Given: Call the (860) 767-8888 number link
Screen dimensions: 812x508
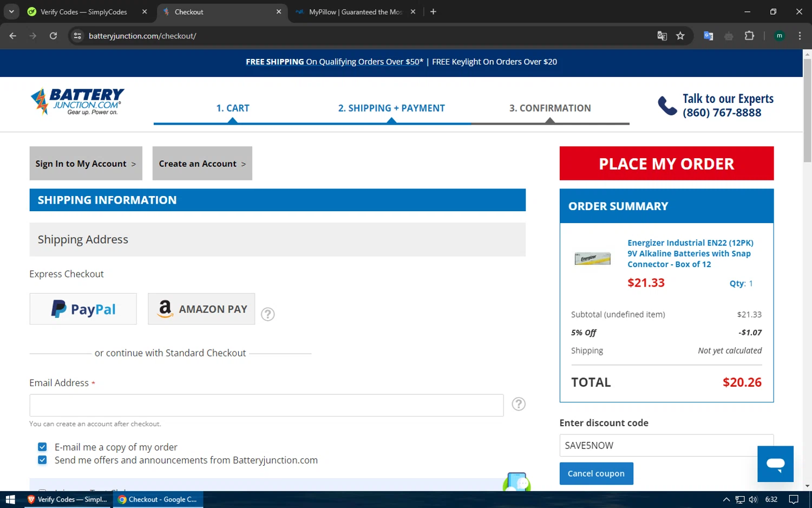Looking at the screenshot, I should click(722, 113).
